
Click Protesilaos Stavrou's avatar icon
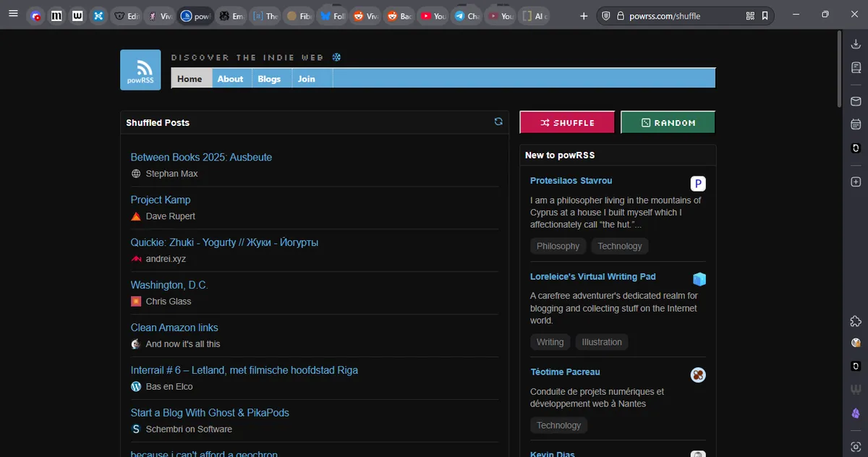pyautogui.click(x=698, y=184)
